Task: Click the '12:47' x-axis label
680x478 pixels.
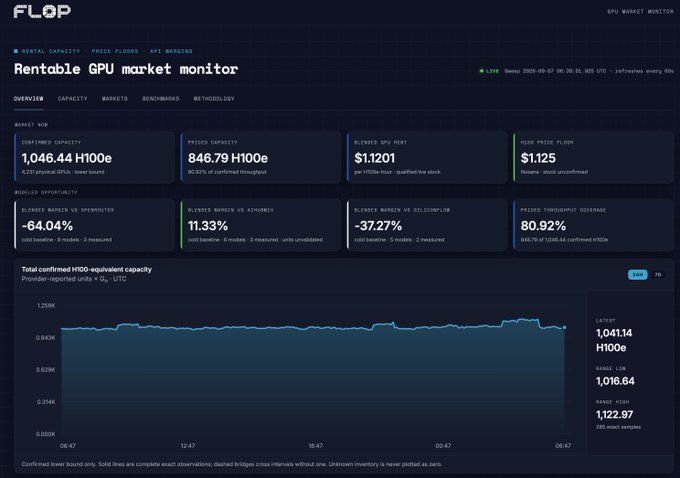Action: [x=188, y=445]
